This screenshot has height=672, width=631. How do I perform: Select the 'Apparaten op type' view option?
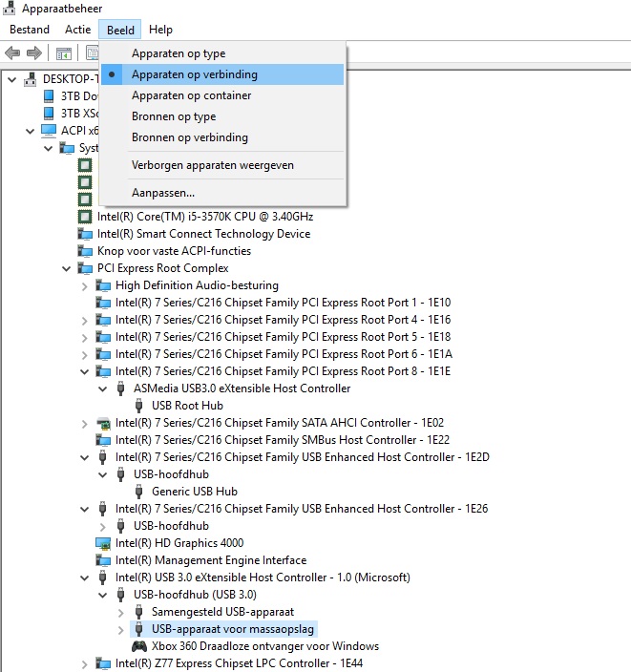click(179, 53)
